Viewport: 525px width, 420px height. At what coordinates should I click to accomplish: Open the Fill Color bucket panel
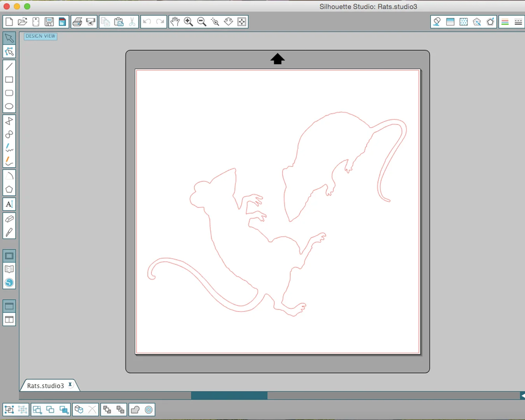pyautogui.click(x=437, y=22)
